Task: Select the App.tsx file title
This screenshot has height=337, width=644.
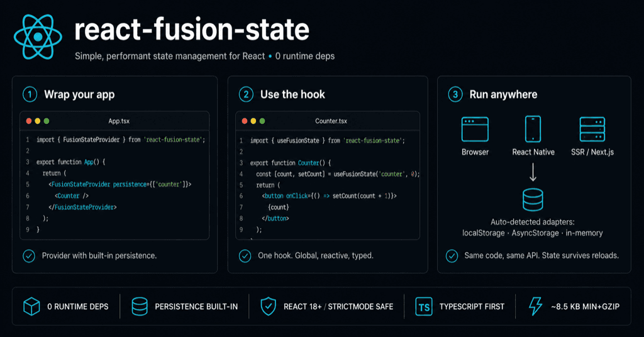Action: point(119,121)
